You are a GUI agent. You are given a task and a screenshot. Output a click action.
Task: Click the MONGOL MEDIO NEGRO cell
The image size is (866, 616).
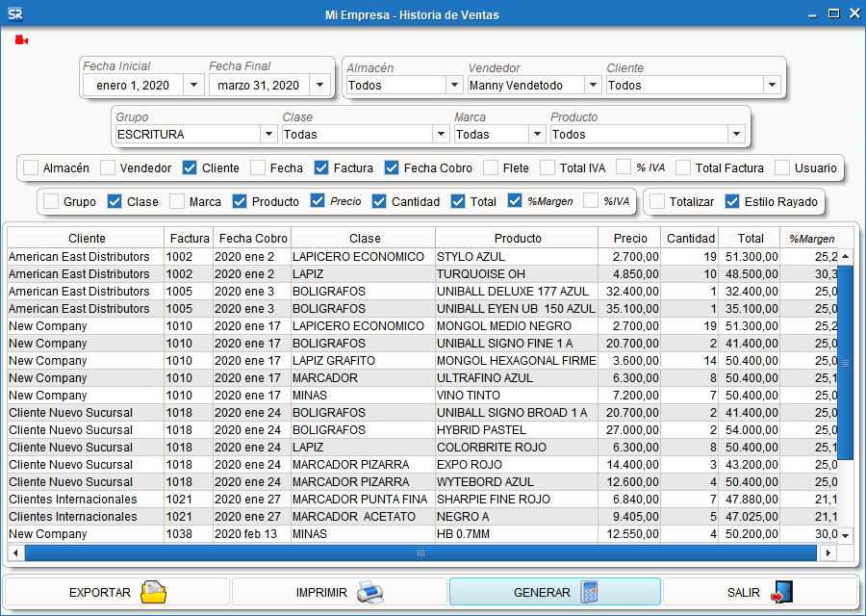click(x=517, y=326)
